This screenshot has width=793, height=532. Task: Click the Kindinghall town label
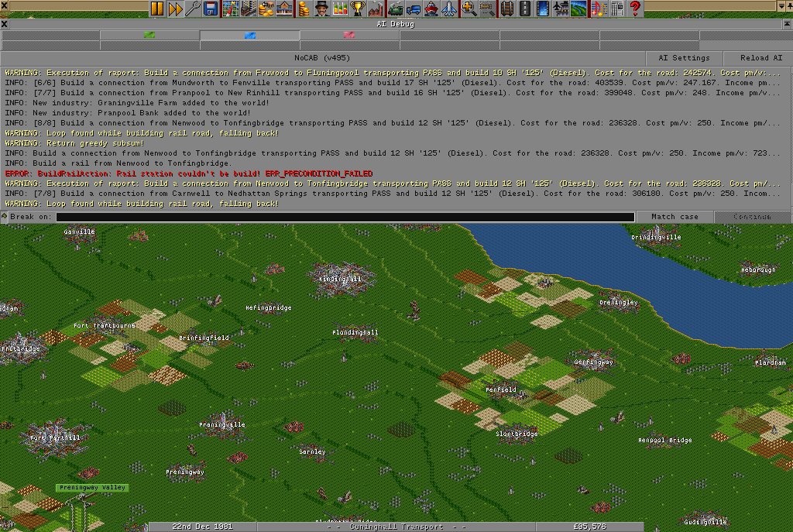point(340,279)
